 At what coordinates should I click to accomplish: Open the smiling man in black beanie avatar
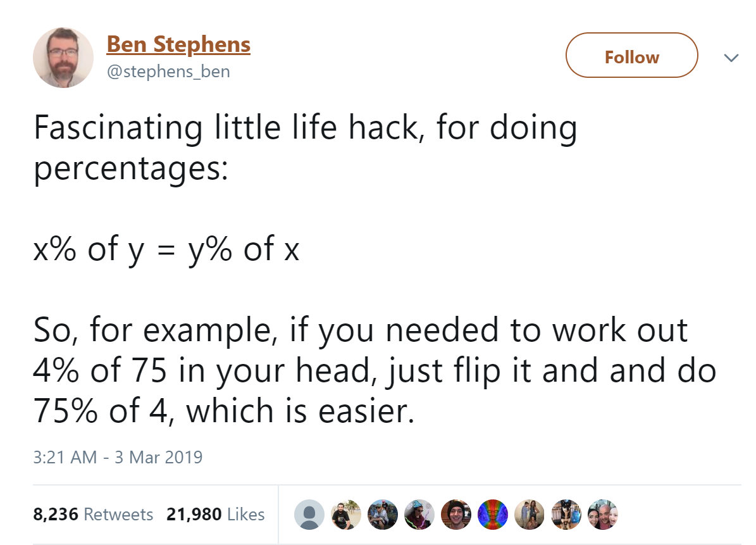(455, 515)
